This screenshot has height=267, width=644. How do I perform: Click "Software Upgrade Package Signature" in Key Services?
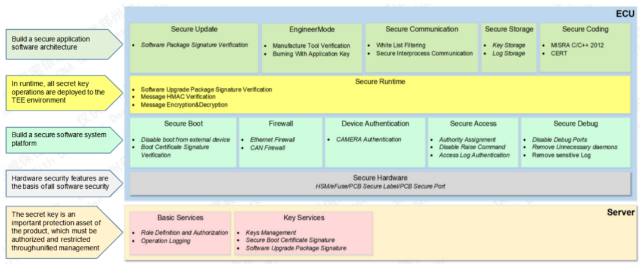coord(296,248)
